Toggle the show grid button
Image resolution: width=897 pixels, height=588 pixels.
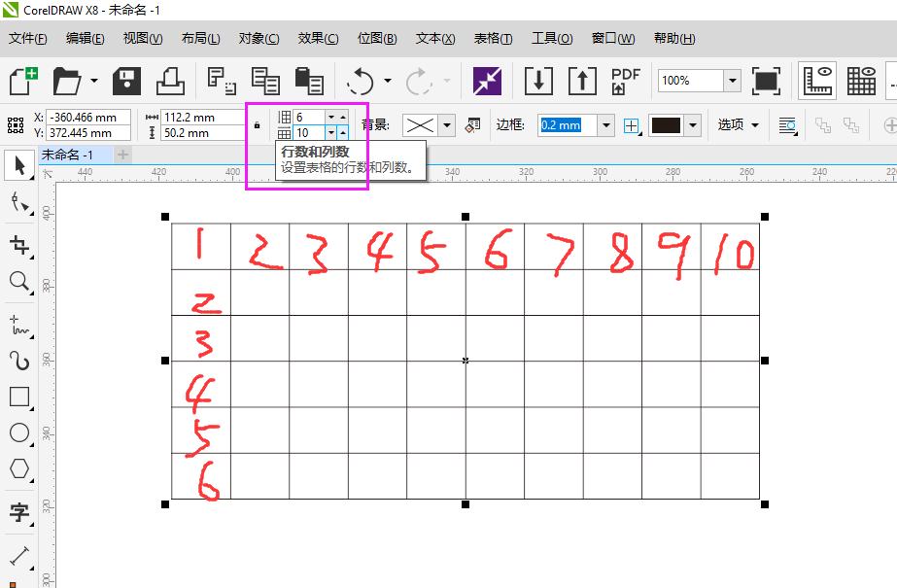(861, 81)
